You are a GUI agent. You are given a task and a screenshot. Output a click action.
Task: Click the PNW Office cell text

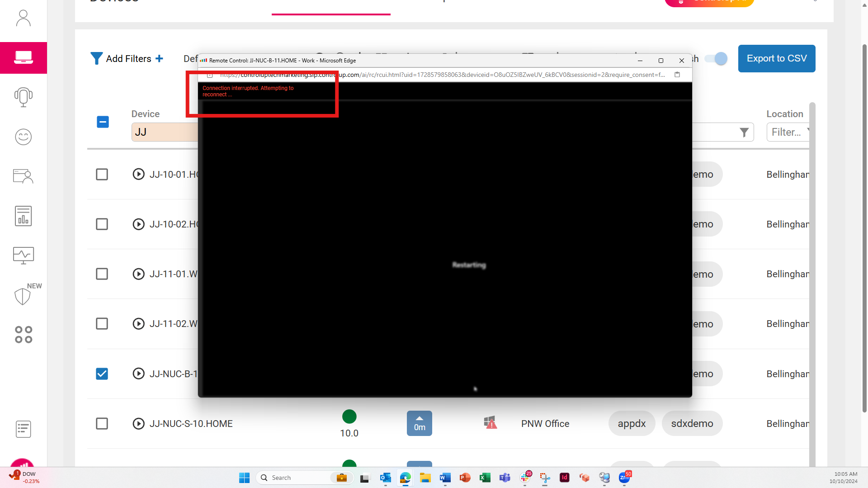click(545, 424)
